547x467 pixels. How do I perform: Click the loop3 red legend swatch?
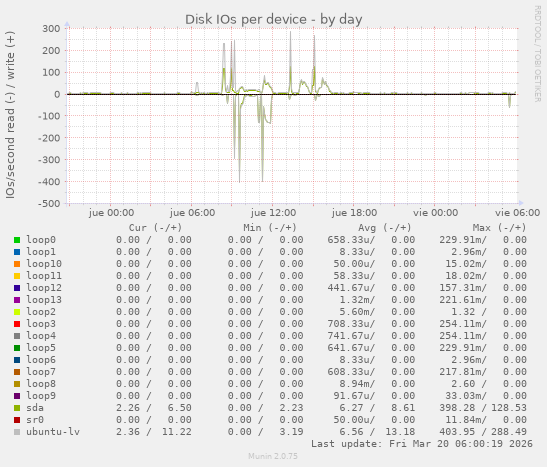(17, 324)
